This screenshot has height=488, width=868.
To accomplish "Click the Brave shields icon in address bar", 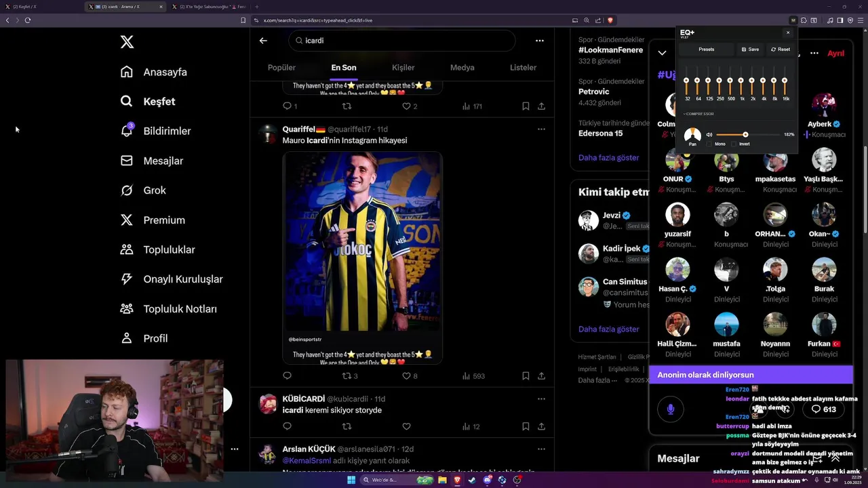I will [x=610, y=20].
